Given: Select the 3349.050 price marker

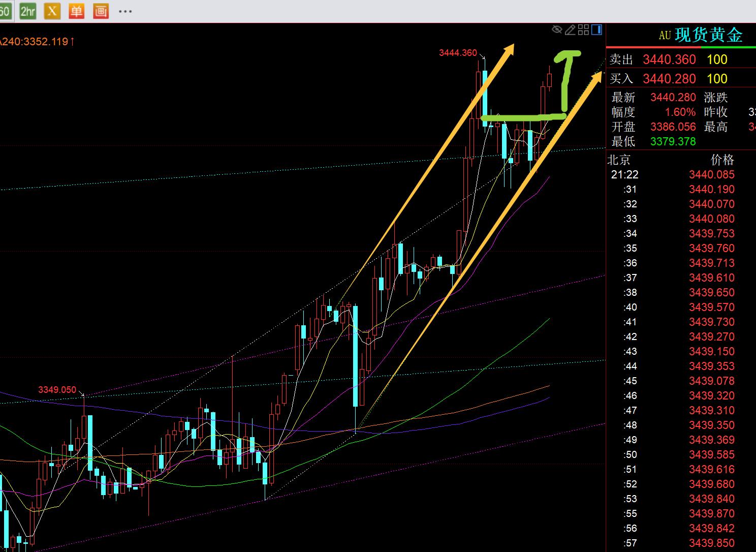Looking at the screenshot, I should (57, 390).
